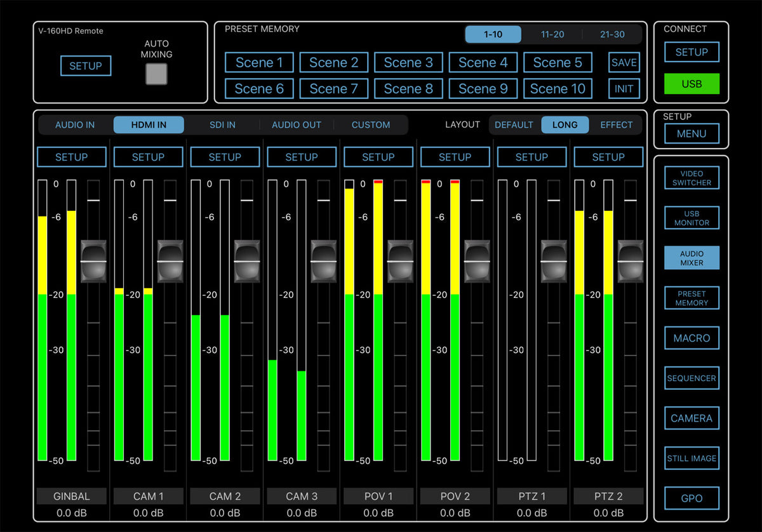Open the Sequencer panel
762x532 pixels.
coord(692,378)
